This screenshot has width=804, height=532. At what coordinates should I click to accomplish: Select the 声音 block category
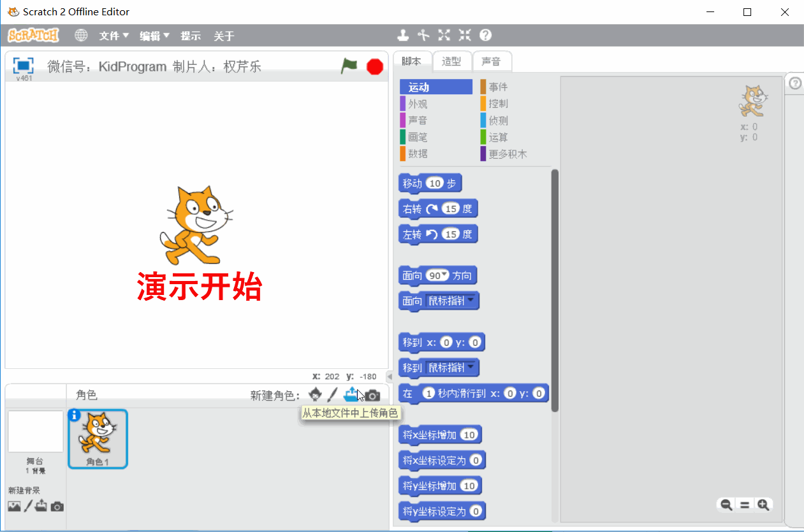(x=436, y=120)
